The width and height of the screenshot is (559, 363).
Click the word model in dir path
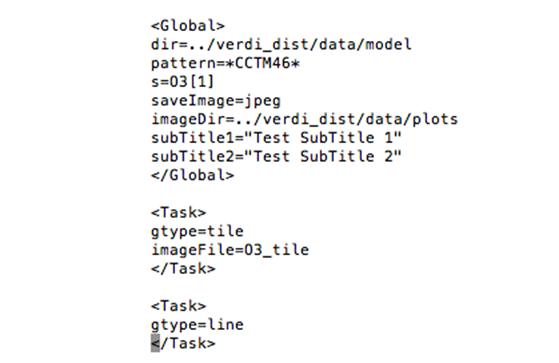[x=389, y=45]
